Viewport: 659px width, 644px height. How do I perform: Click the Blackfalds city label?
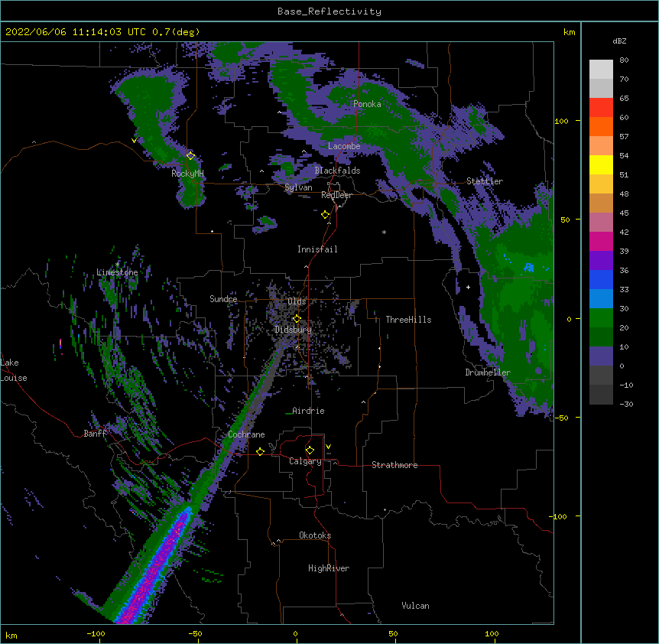[x=337, y=171]
